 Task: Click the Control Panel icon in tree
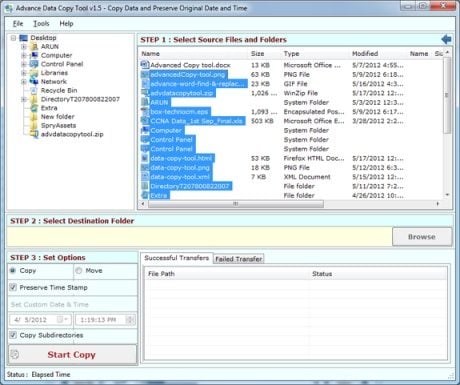[x=34, y=64]
